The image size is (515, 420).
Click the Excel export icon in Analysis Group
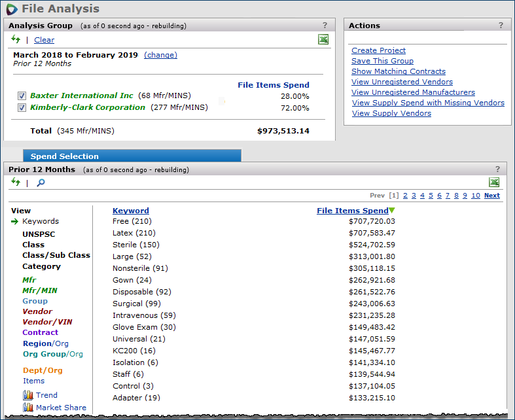(323, 40)
